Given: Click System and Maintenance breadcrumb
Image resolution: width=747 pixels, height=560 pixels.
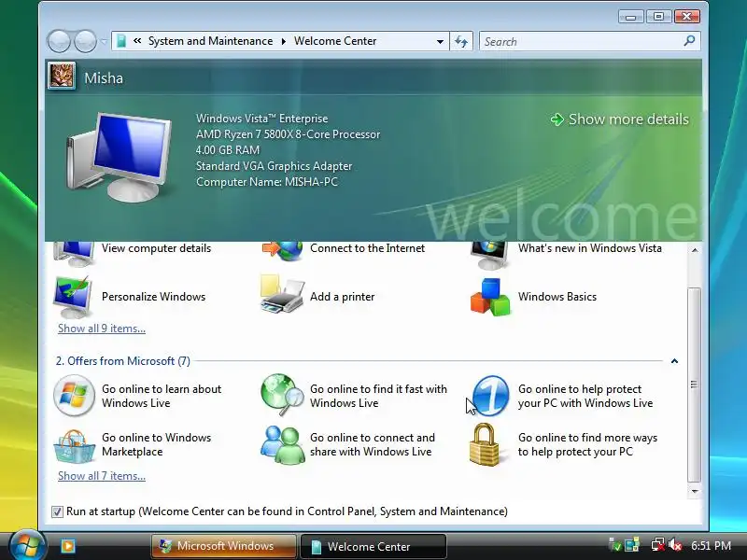Looking at the screenshot, I should point(211,41).
